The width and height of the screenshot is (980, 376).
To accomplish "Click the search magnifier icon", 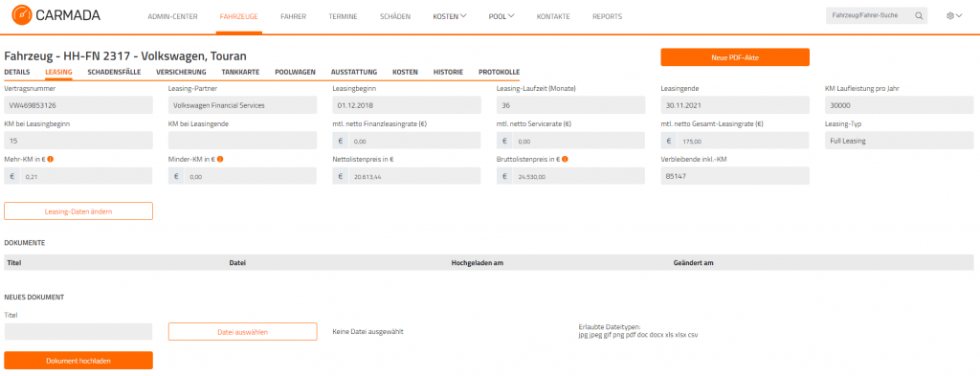I will pos(919,16).
